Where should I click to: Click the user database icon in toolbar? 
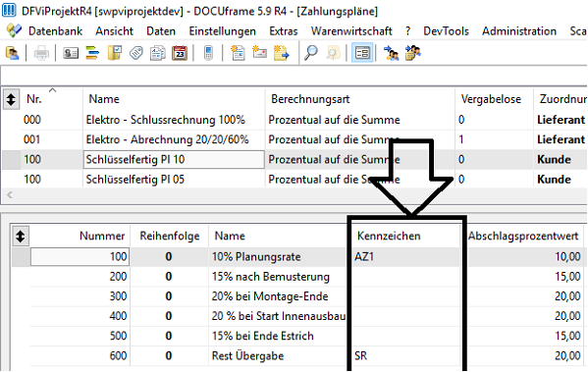tap(12, 53)
